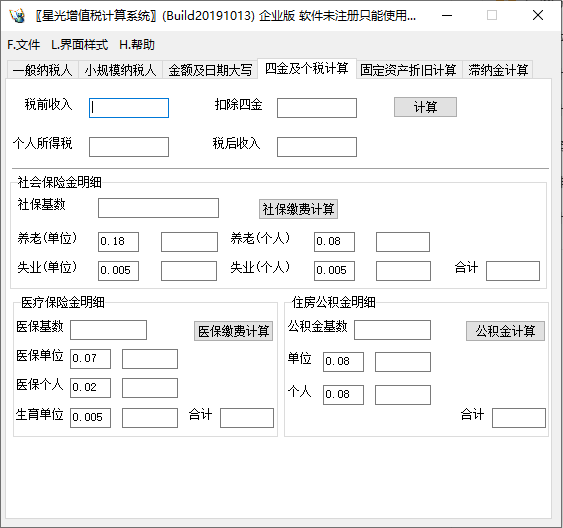
Task: Click the 社保基数 input field
Action: pyautogui.click(x=158, y=208)
